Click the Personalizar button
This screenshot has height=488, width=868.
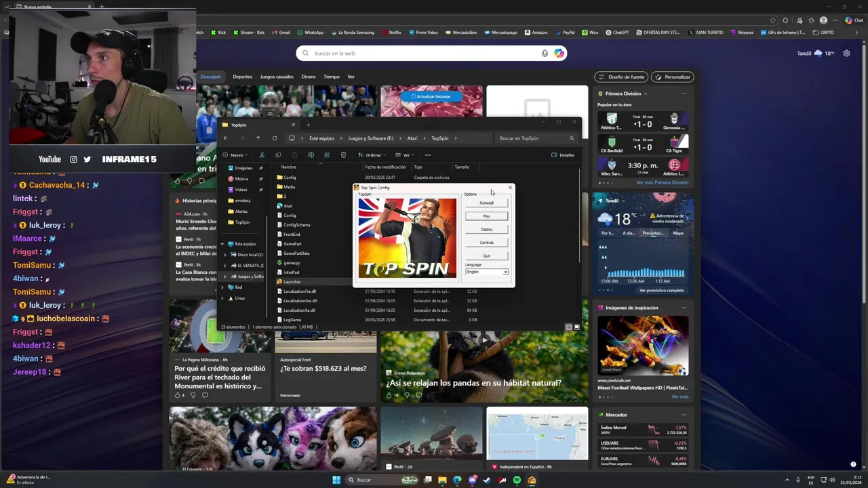[672, 77]
